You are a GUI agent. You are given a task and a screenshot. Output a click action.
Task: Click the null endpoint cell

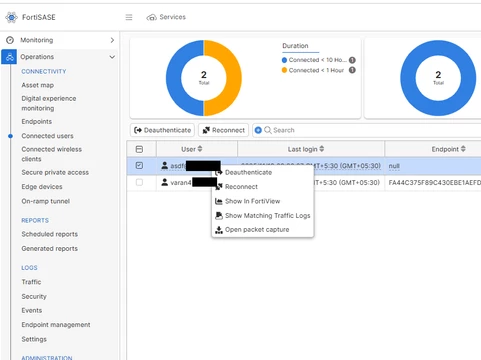(433, 166)
